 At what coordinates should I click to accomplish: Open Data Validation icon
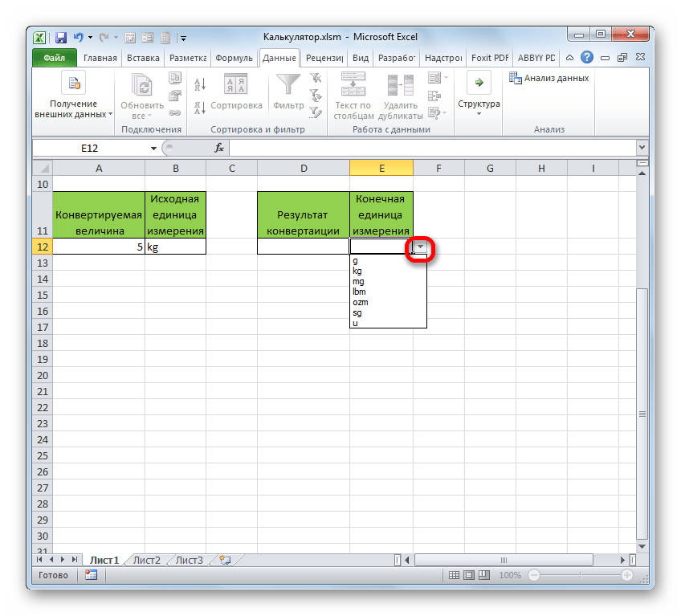pyautogui.click(x=434, y=78)
